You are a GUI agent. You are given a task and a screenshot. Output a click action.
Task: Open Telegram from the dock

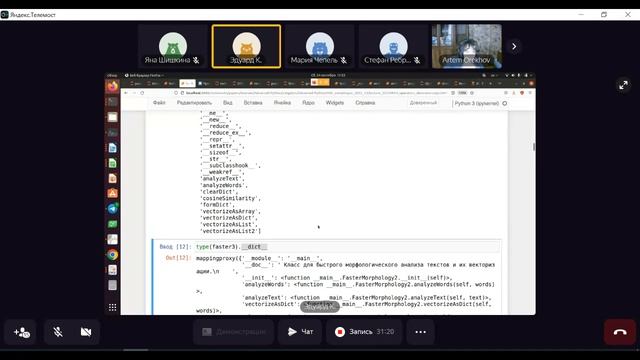[112, 209]
